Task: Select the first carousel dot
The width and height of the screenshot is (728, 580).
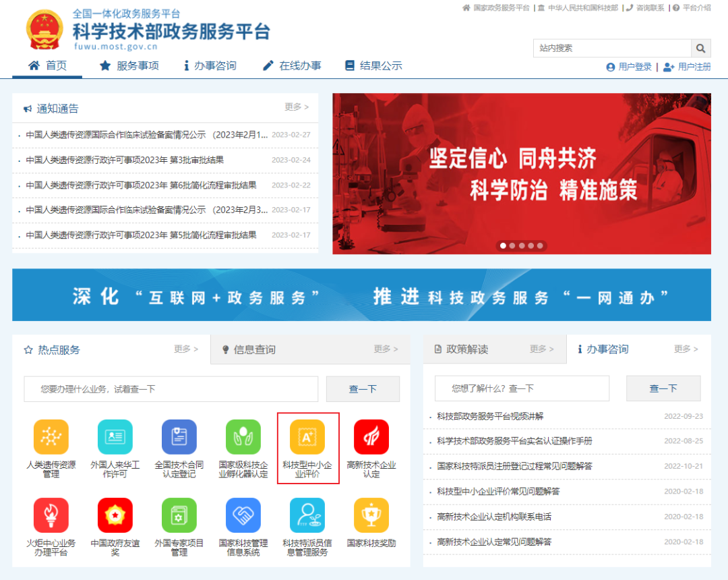Action: (x=503, y=246)
